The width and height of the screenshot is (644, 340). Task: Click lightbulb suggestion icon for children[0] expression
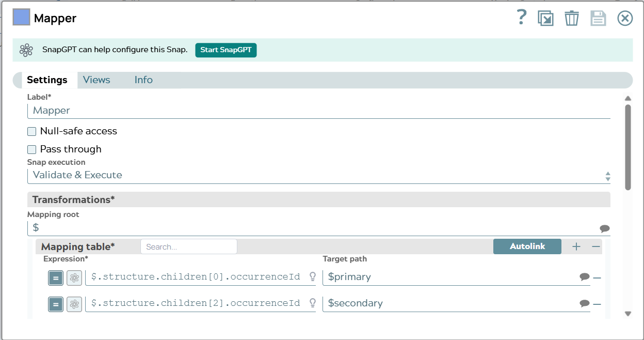312,276
